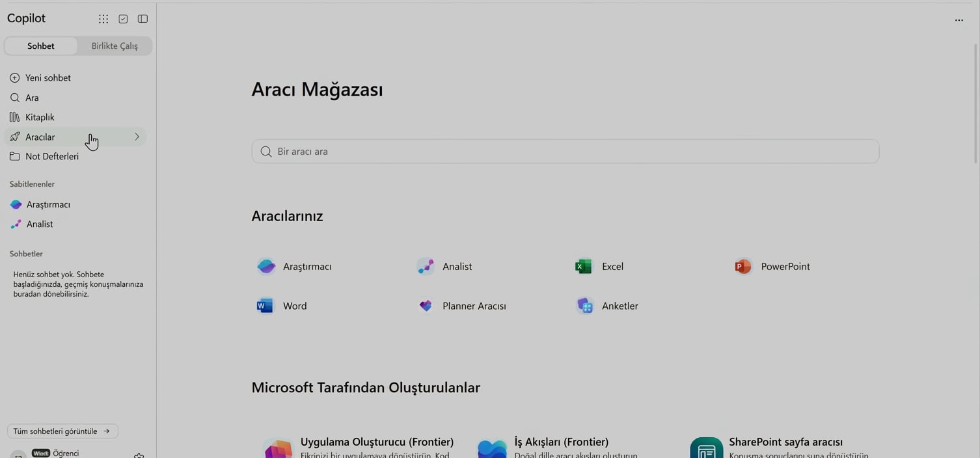The width and height of the screenshot is (980, 458).
Task: Open the Araştırmacı agent icon in Aracılarınız
Action: pyautogui.click(x=265, y=266)
